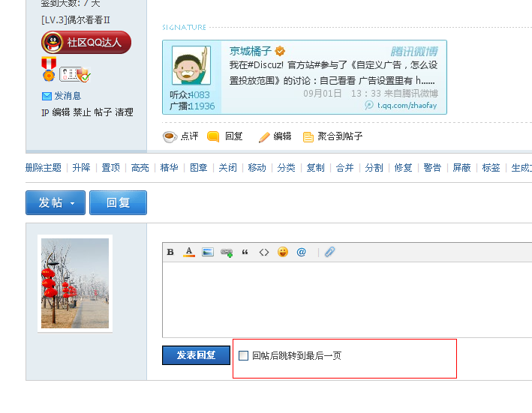
Task: Check 回帖后跳转到最后一页 checkbox
Action: click(x=243, y=356)
